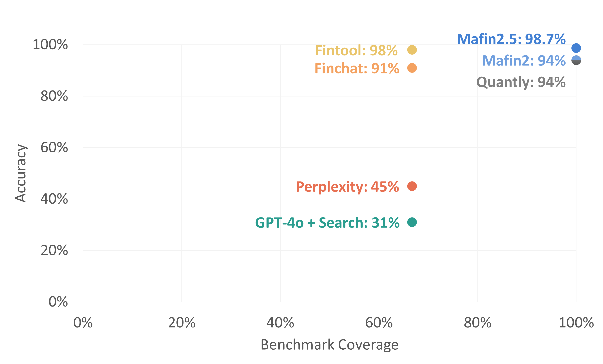
Task: Click the 60% tick on horizontal axis
Action: point(379,323)
